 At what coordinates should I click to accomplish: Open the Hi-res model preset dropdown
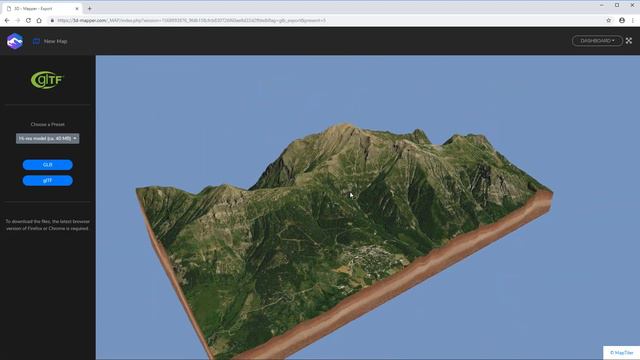(x=47, y=138)
